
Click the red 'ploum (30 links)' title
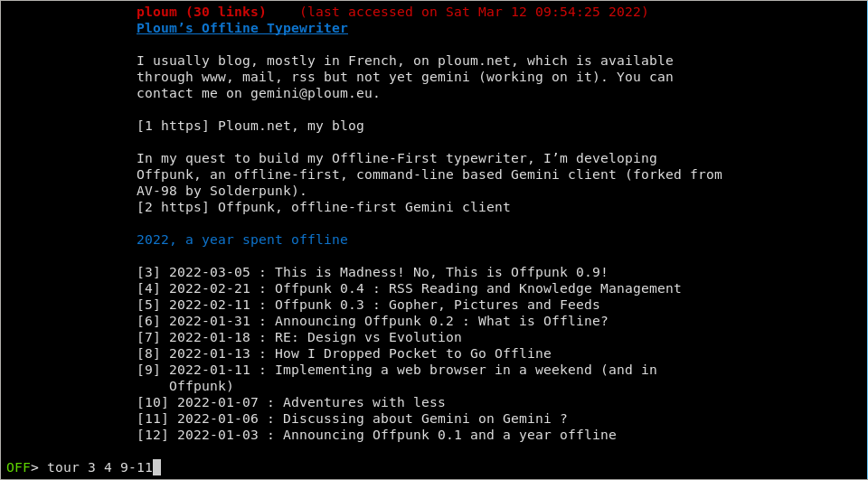click(201, 12)
